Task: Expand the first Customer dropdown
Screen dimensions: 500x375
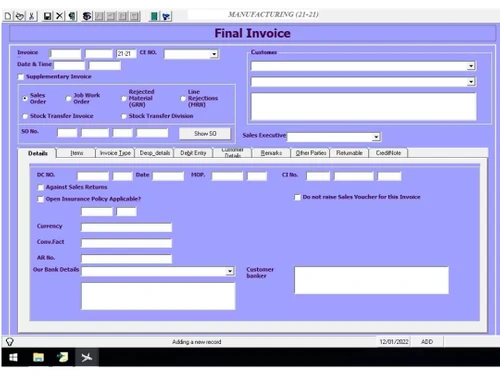Action: [471, 66]
